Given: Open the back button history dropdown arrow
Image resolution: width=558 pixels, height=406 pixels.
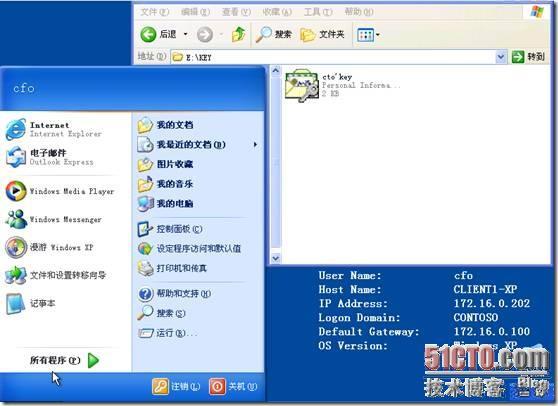Looking at the screenshot, I should click(185, 35).
